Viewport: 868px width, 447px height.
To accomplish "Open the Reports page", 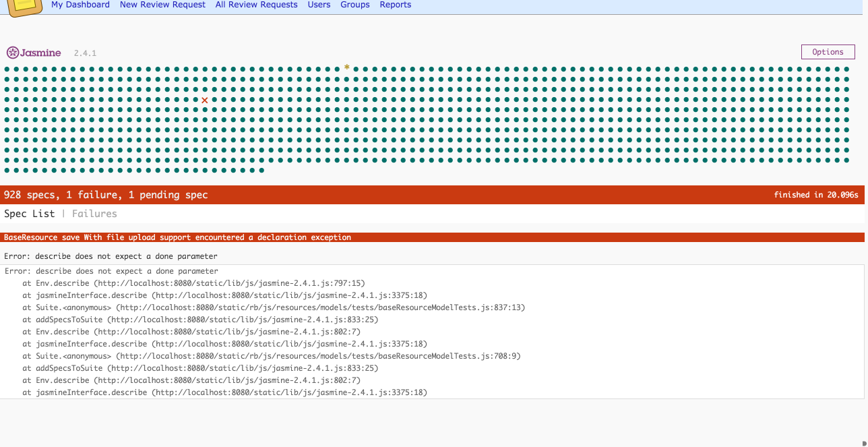I will (396, 5).
